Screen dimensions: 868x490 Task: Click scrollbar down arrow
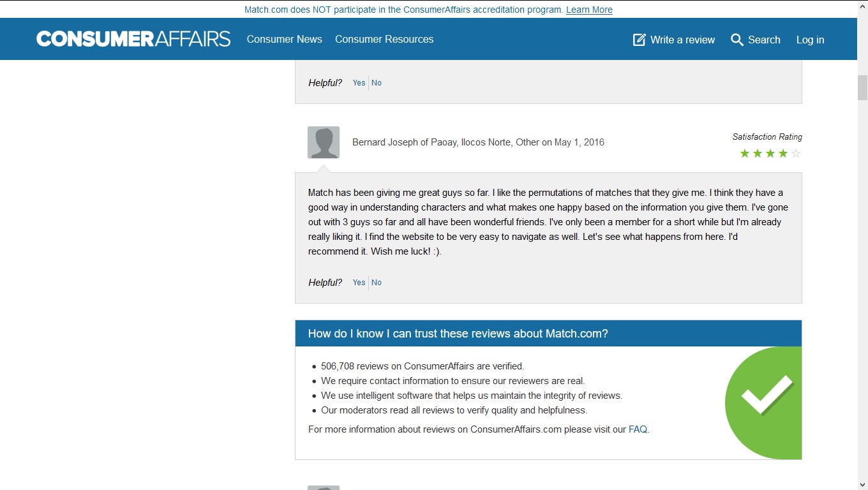coord(862,484)
